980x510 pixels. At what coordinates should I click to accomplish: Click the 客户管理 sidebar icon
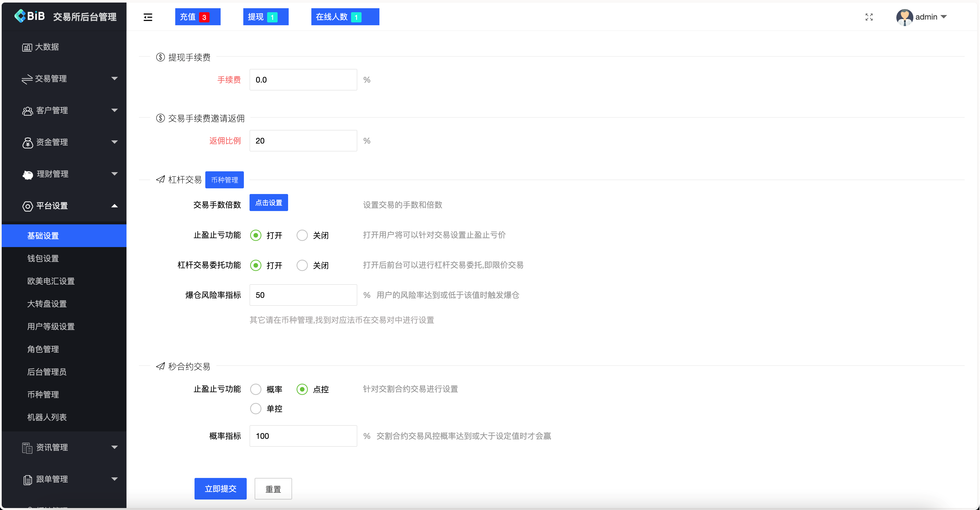click(27, 110)
